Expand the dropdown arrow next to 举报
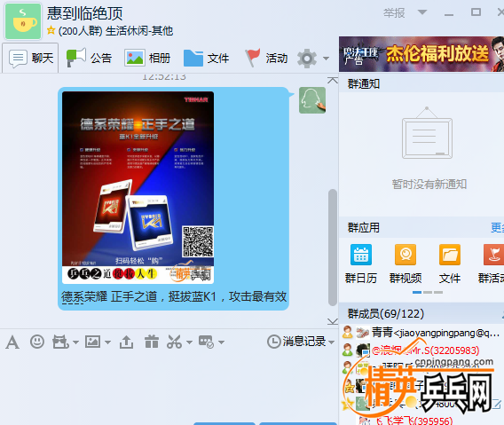504x425 pixels. coord(422,12)
